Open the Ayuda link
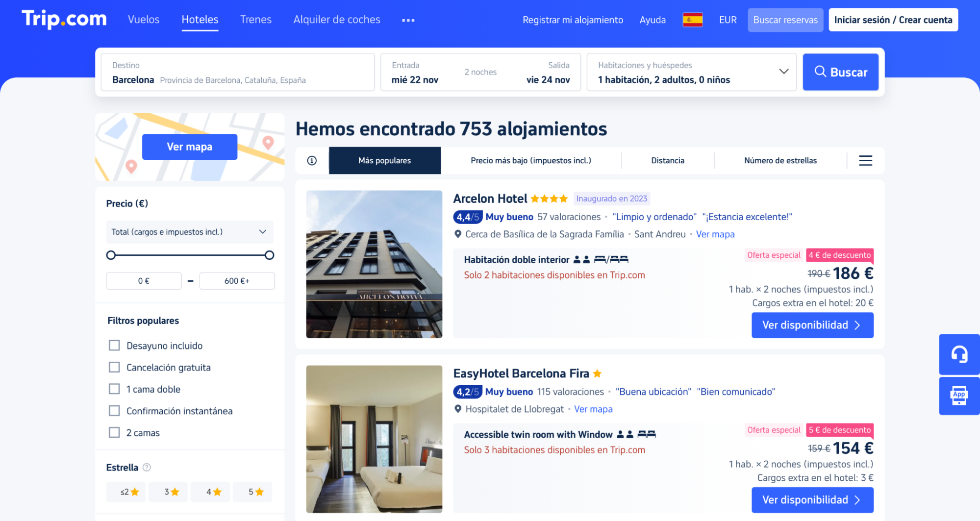Viewport: 980px width, 521px height. tap(653, 20)
